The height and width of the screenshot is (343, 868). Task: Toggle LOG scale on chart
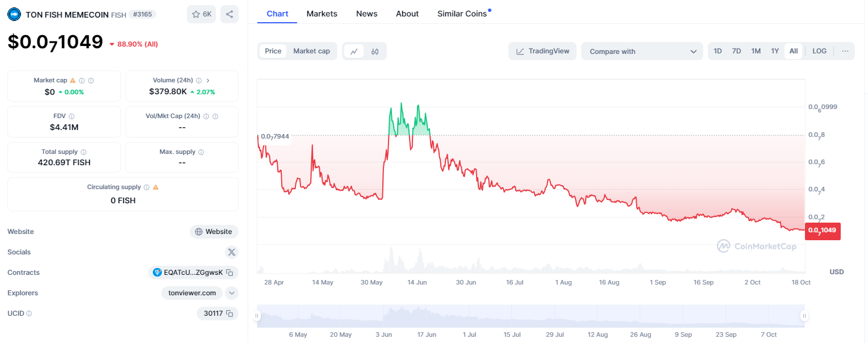(x=819, y=51)
